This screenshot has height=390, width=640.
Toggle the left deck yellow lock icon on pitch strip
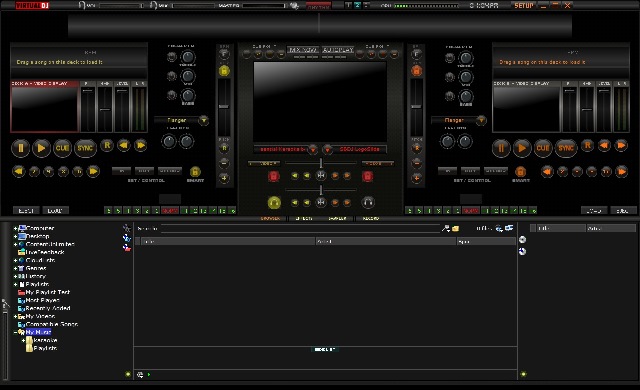click(x=224, y=71)
